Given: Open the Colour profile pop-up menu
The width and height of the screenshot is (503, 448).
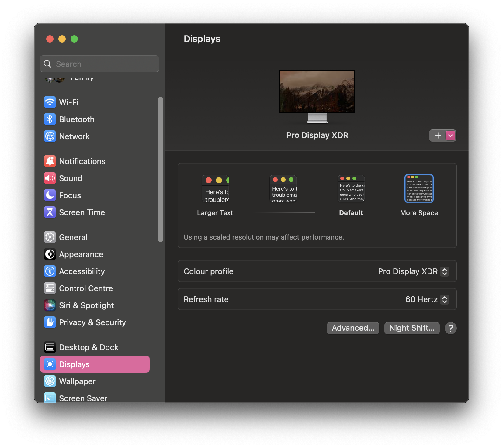Looking at the screenshot, I should (413, 271).
